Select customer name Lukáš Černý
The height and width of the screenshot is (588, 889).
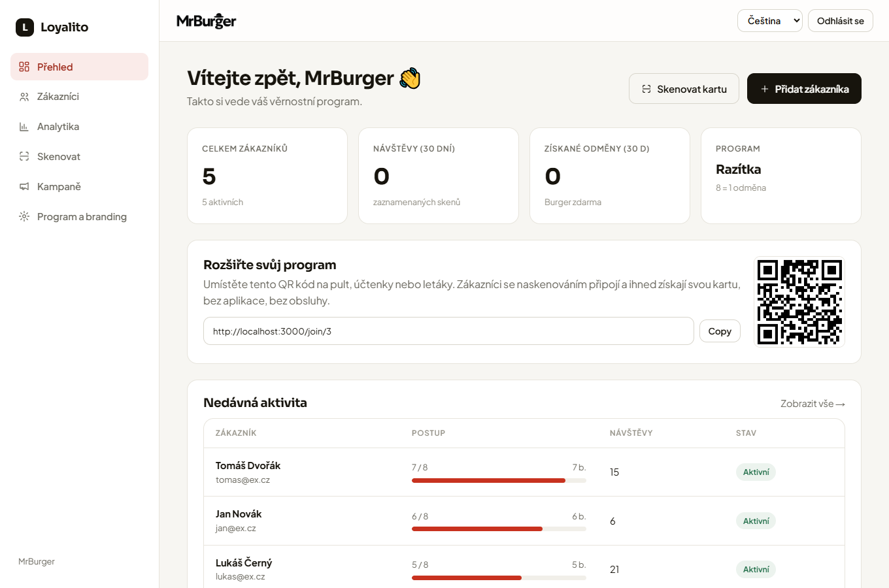(244, 563)
